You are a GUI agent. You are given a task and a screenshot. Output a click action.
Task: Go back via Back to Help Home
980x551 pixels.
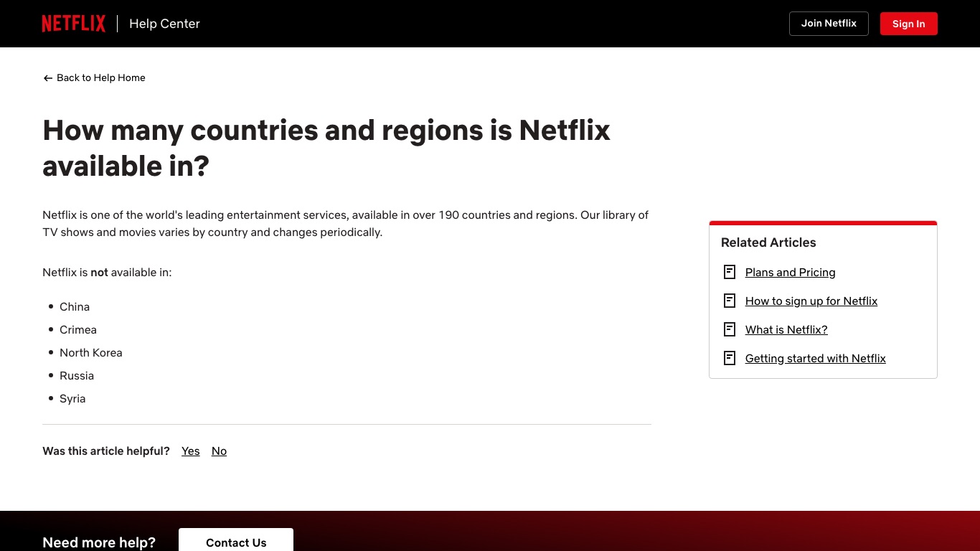(x=94, y=77)
